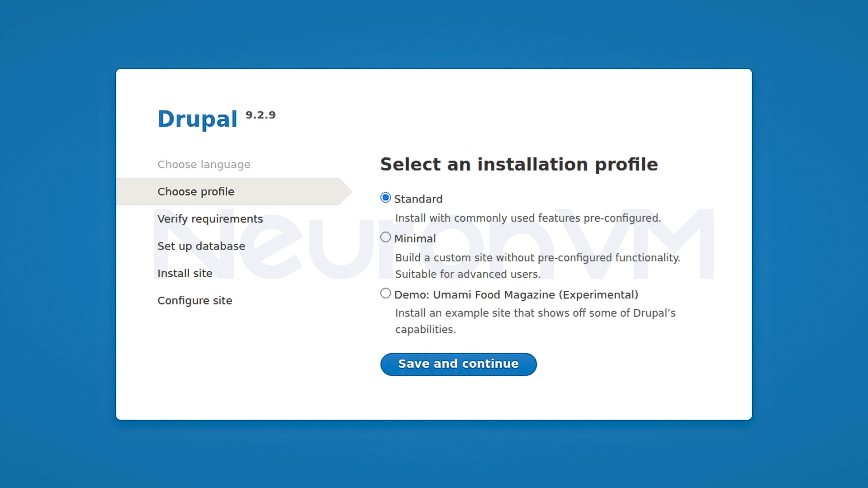Open the Choose language step
868x488 pixels.
[204, 164]
